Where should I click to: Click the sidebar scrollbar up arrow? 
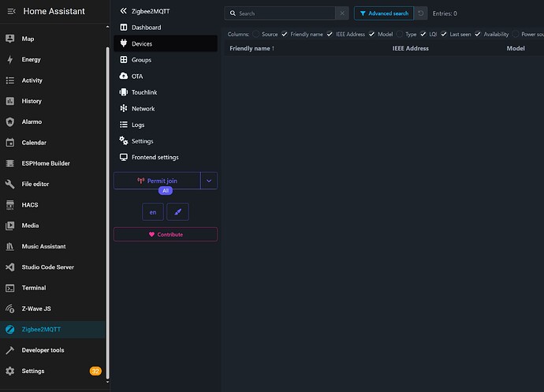tap(107, 27)
